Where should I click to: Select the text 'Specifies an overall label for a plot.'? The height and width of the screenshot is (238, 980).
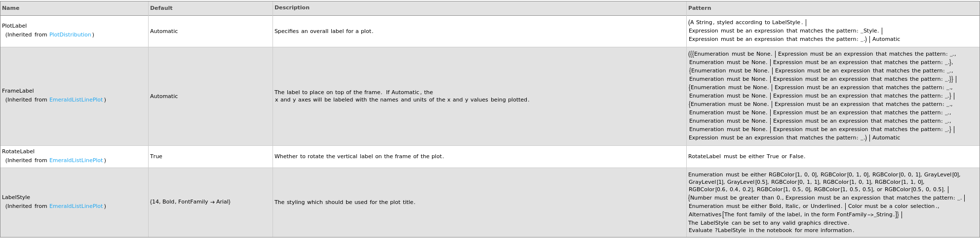click(324, 32)
